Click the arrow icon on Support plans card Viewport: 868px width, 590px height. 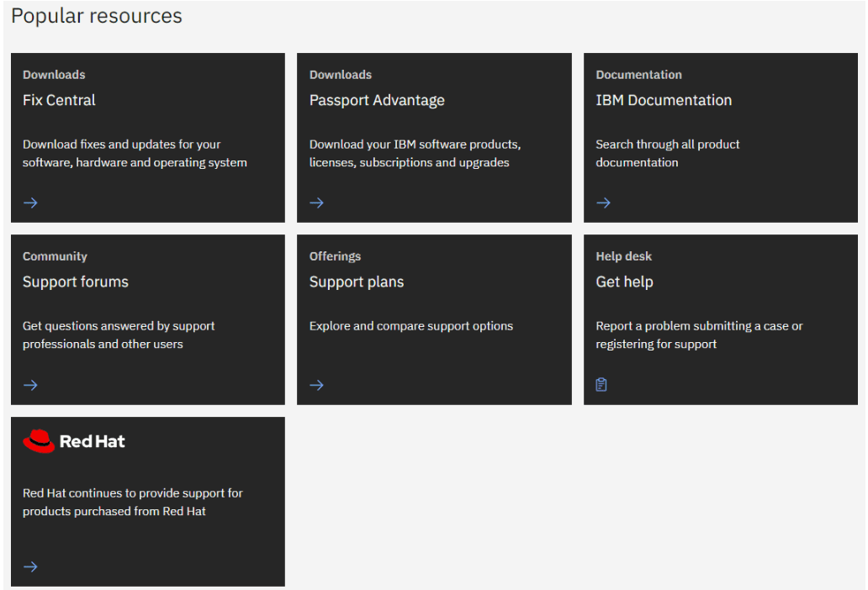tap(316, 385)
